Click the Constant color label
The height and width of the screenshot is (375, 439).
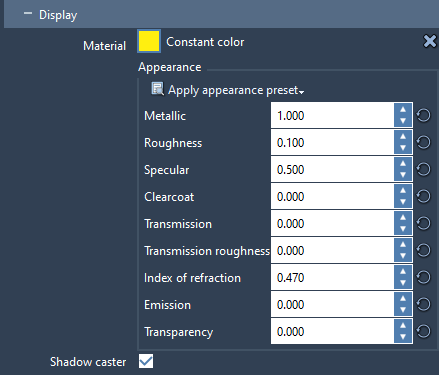click(205, 42)
